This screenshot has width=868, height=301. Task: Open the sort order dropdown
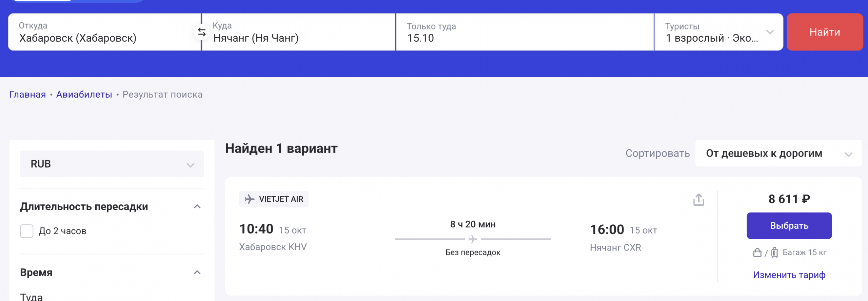778,154
